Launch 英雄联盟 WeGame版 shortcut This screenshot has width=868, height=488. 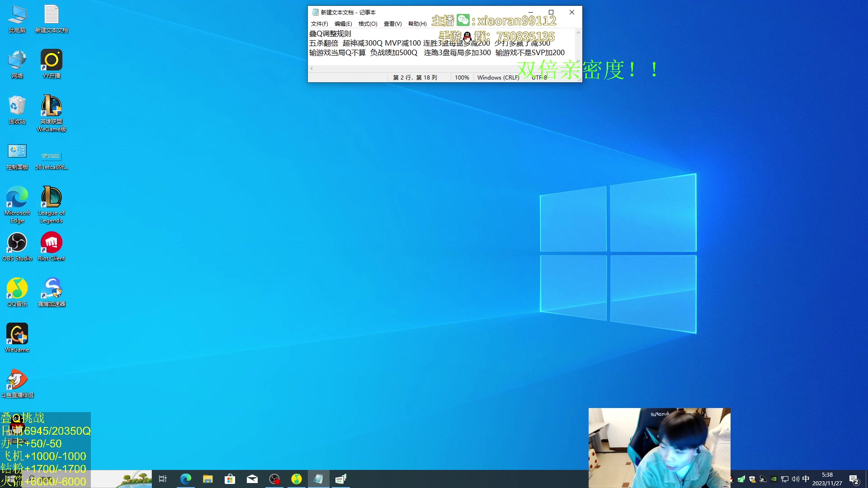[x=52, y=113]
